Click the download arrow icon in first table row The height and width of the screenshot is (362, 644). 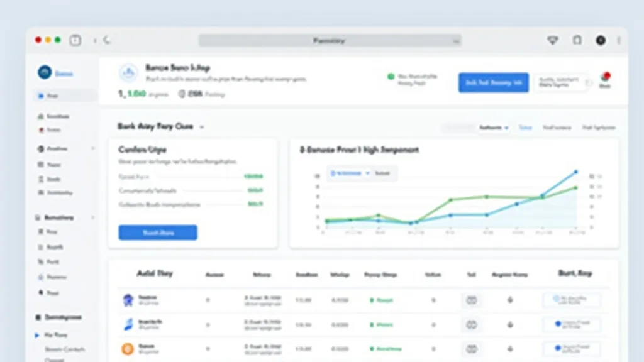tap(510, 300)
